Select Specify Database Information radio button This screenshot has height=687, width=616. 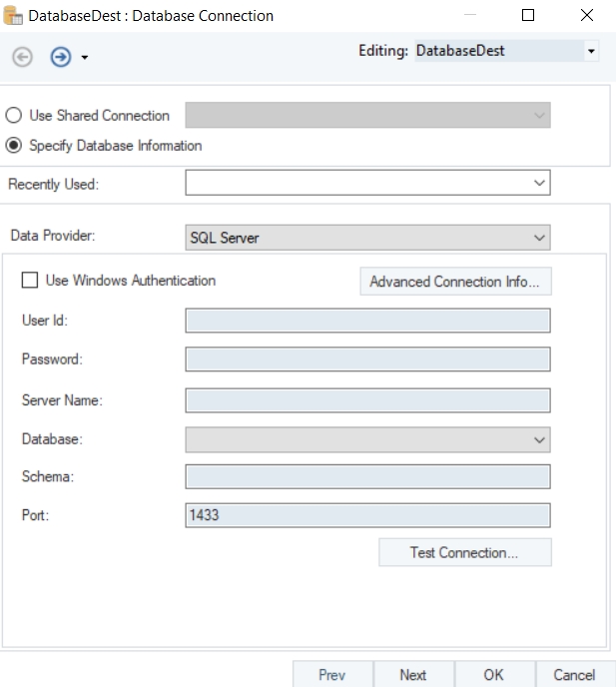point(16,146)
